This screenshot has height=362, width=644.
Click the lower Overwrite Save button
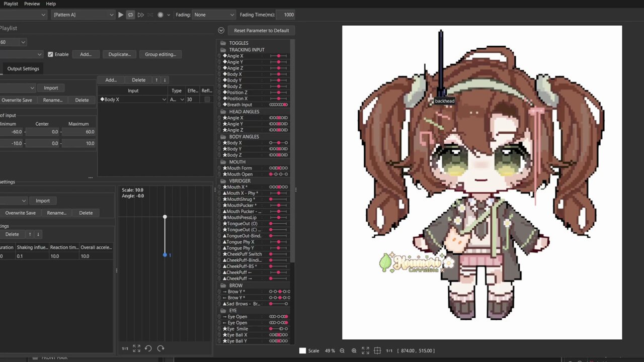tap(20, 213)
